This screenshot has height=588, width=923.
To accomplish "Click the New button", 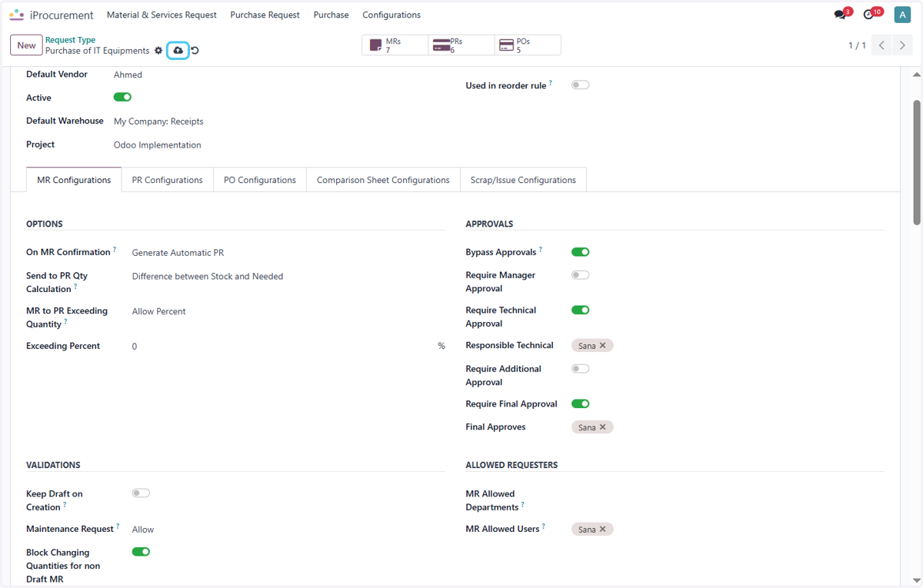I will [x=26, y=45].
